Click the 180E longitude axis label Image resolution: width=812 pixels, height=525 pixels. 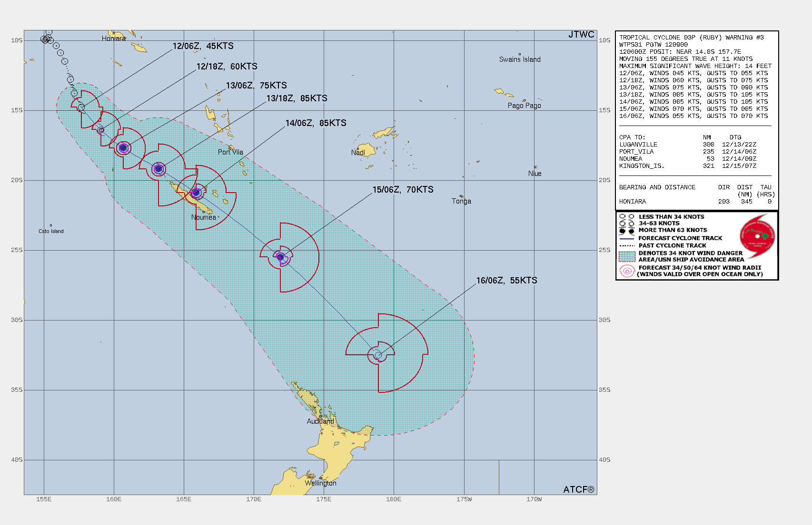pyautogui.click(x=394, y=499)
